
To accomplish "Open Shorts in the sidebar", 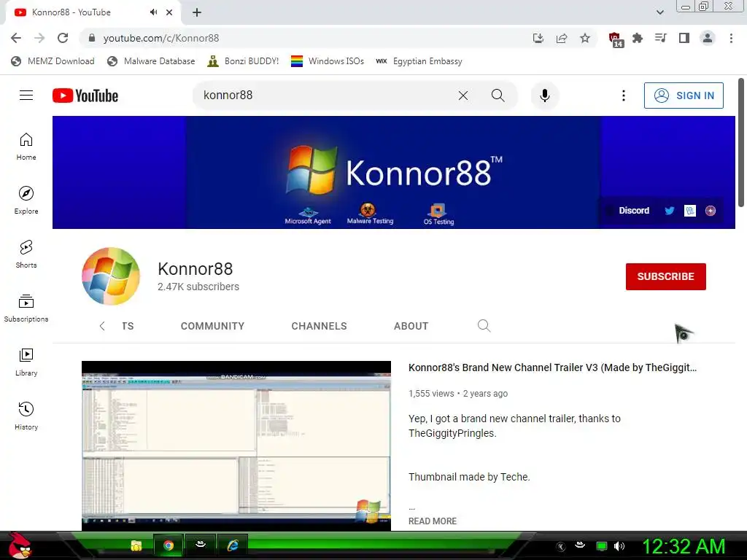I will 26,254.
